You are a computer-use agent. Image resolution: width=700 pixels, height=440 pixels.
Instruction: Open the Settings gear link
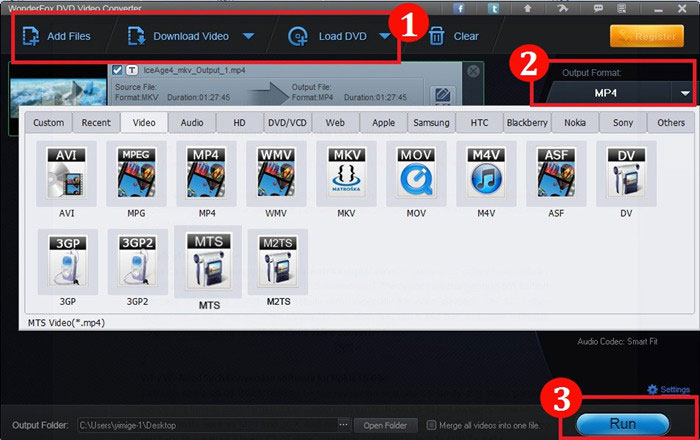coord(668,390)
